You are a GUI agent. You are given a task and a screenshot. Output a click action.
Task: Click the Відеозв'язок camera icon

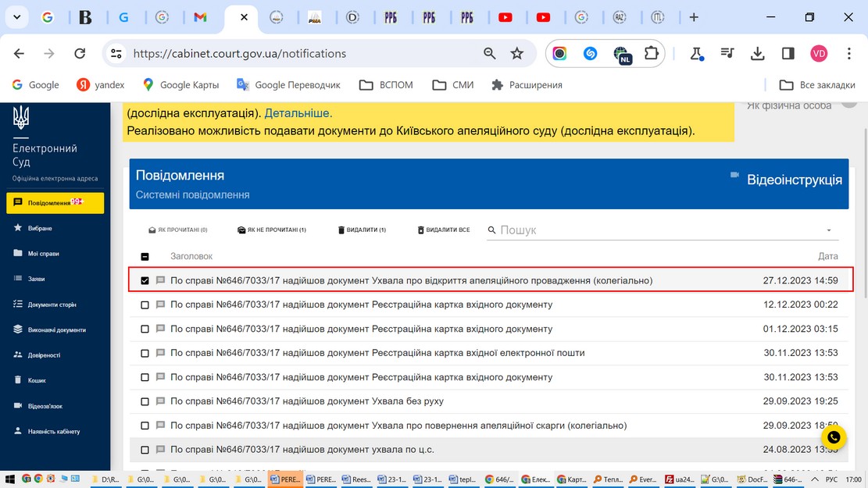click(18, 405)
